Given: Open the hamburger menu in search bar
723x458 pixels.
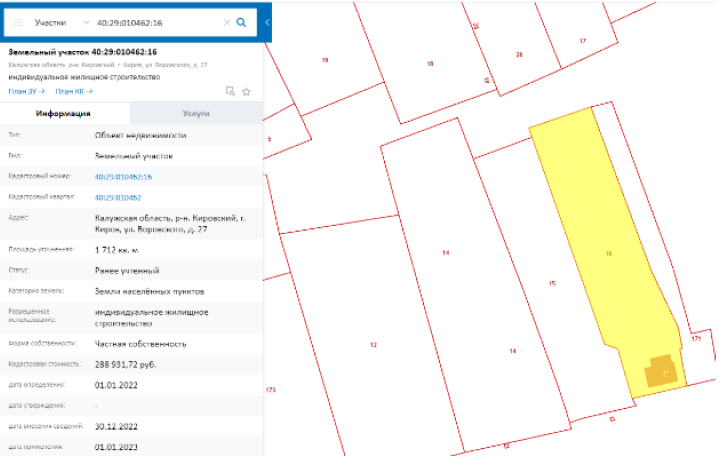Looking at the screenshot, I should tap(18, 23).
